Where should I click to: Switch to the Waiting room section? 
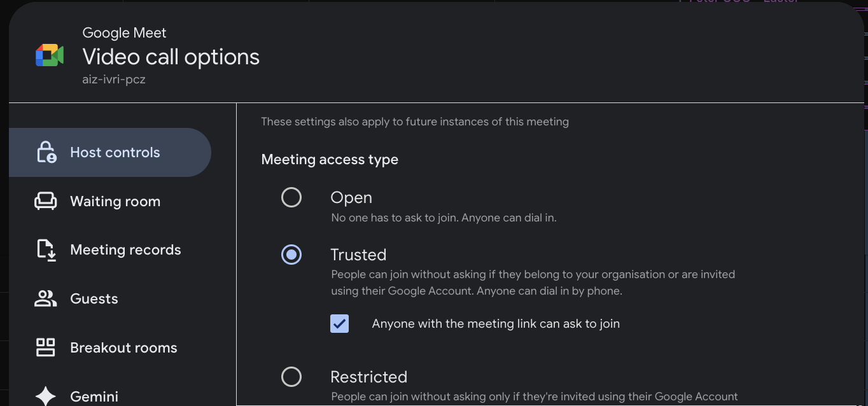point(115,200)
